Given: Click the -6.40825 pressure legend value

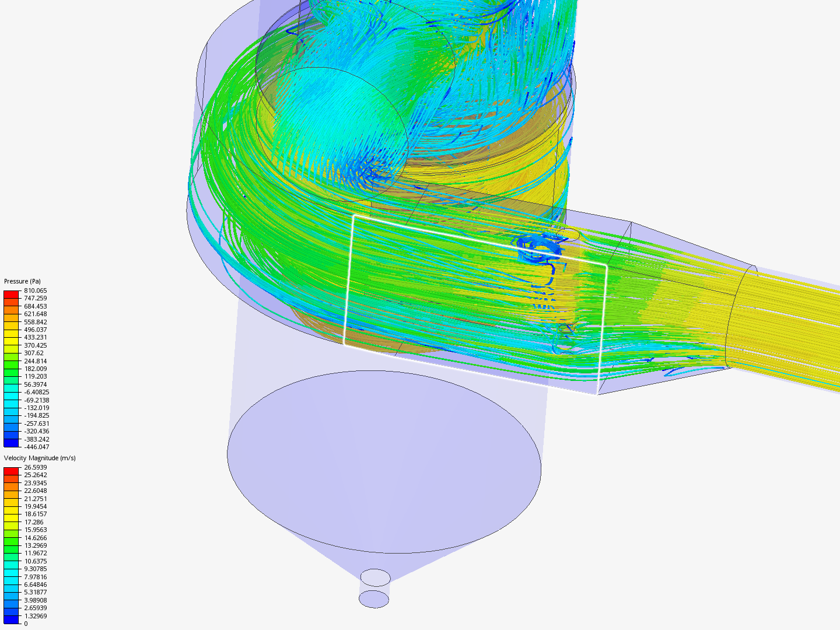Looking at the screenshot, I should 37,392.
